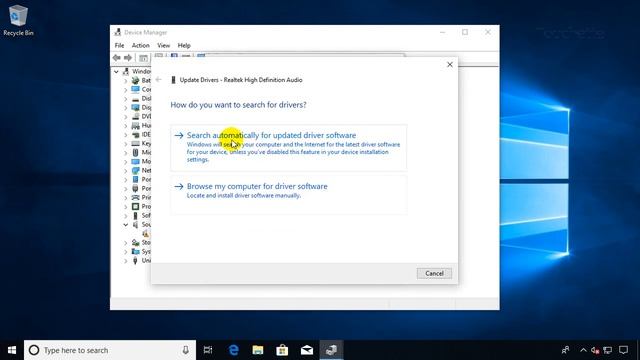Image resolution: width=640 pixels, height=360 pixels.
Task: Launch Microsoft Edge from the taskbar
Action: (233, 350)
